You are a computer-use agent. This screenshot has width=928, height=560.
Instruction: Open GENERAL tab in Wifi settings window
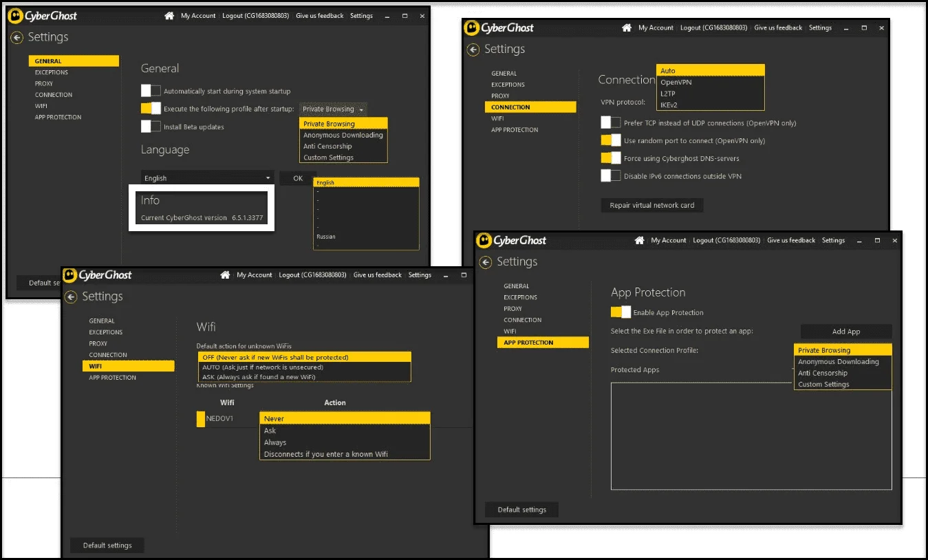(102, 321)
